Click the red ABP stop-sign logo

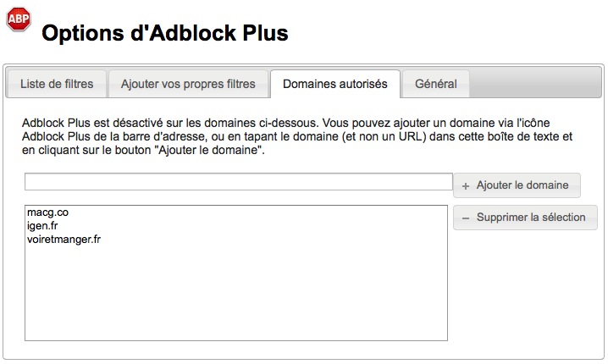click(19, 19)
